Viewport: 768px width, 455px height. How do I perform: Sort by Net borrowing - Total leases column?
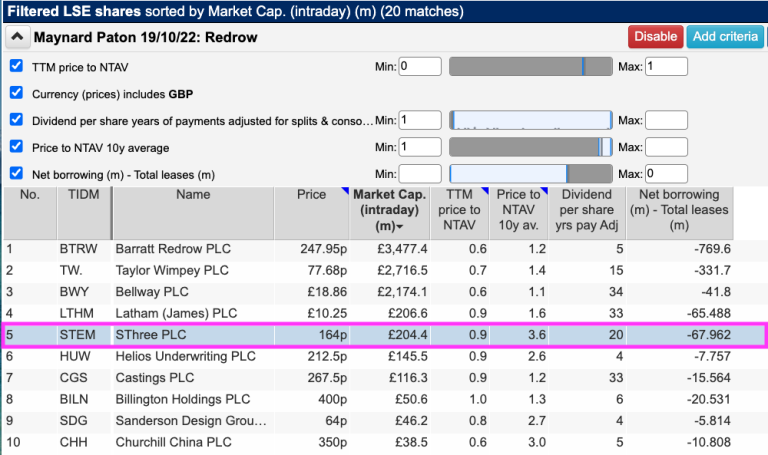pyautogui.click(x=679, y=213)
